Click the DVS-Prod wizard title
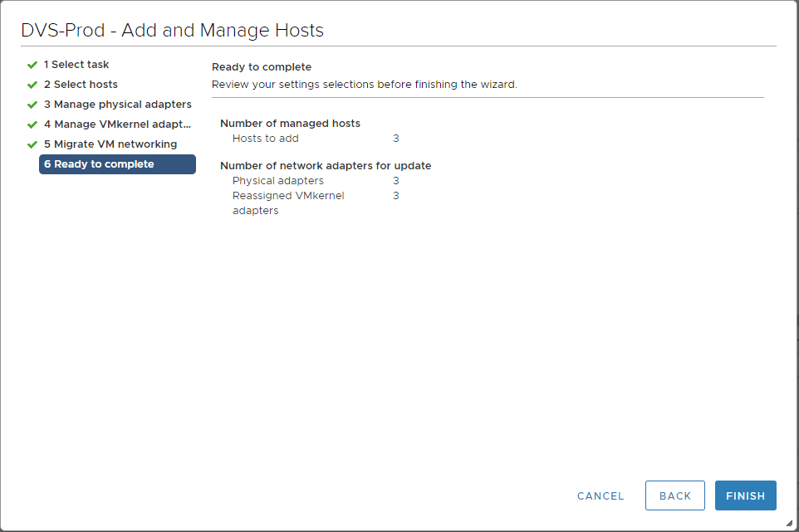Viewport: 799px width, 532px height. (171, 29)
